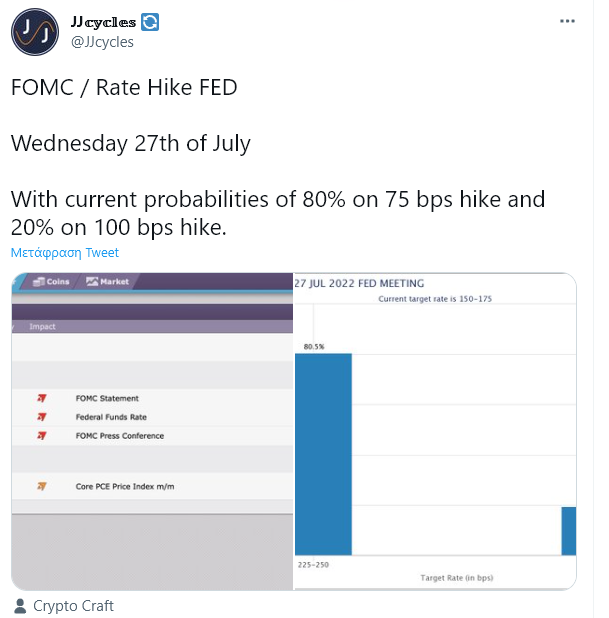Click the small blue bar at the right edge
This screenshot has width=609, height=618.
[x=569, y=531]
